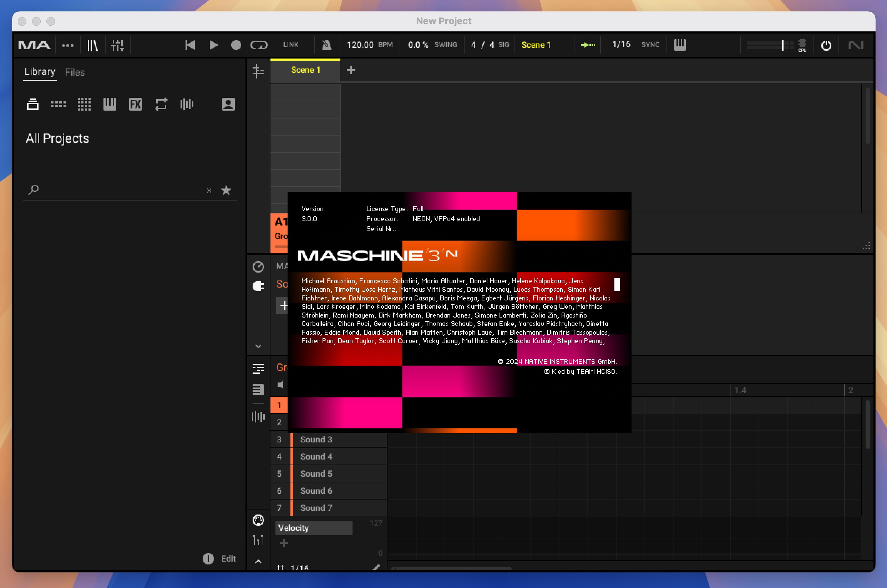The height and width of the screenshot is (588, 887).
Task: Open the All Projects product selector
Action: click(57, 138)
